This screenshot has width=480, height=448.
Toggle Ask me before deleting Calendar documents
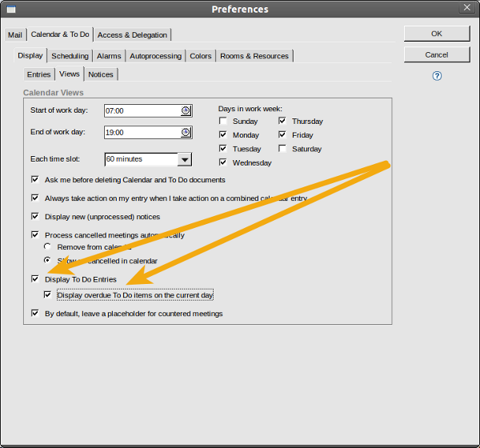(x=35, y=179)
